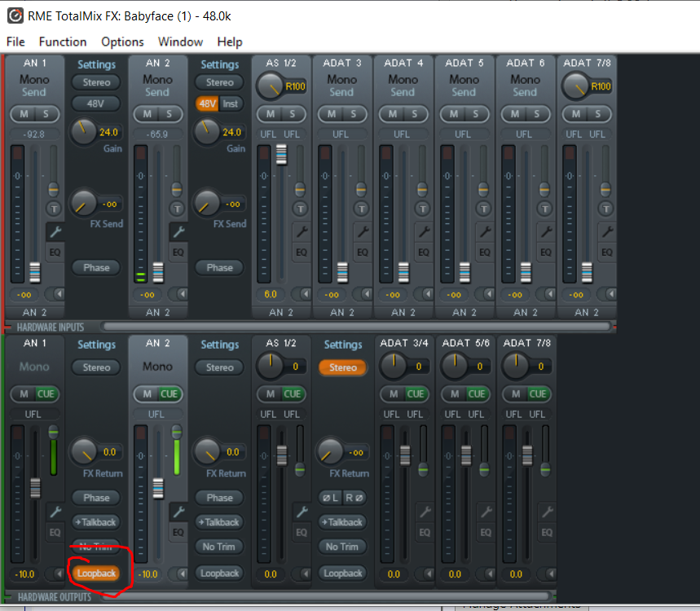Open wrench settings on AN 1 output channel
Viewport: 700px width, 611px height.
pos(55,512)
